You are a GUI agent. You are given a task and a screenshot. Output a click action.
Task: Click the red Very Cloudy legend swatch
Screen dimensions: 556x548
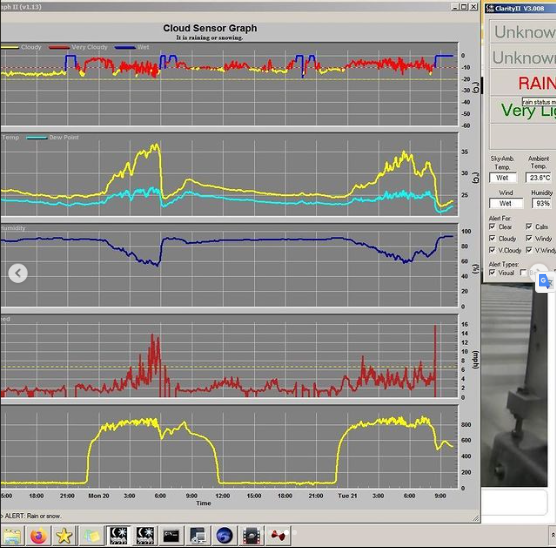tap(59, 47)
